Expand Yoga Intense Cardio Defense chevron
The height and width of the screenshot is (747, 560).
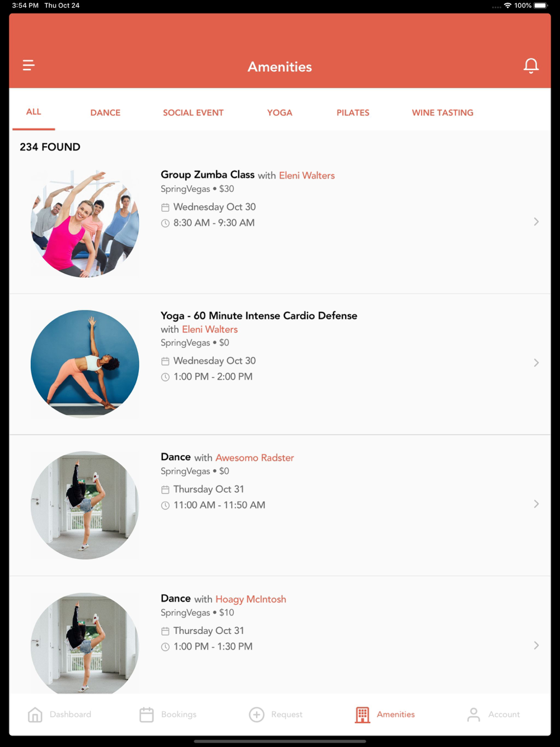(x=536, y=363)
